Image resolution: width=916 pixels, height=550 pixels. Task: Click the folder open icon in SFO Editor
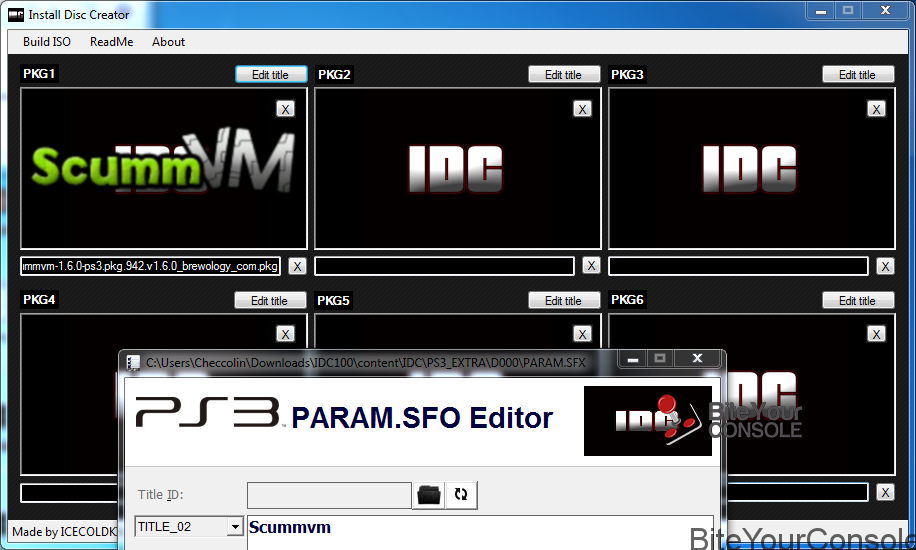[429, 495]
